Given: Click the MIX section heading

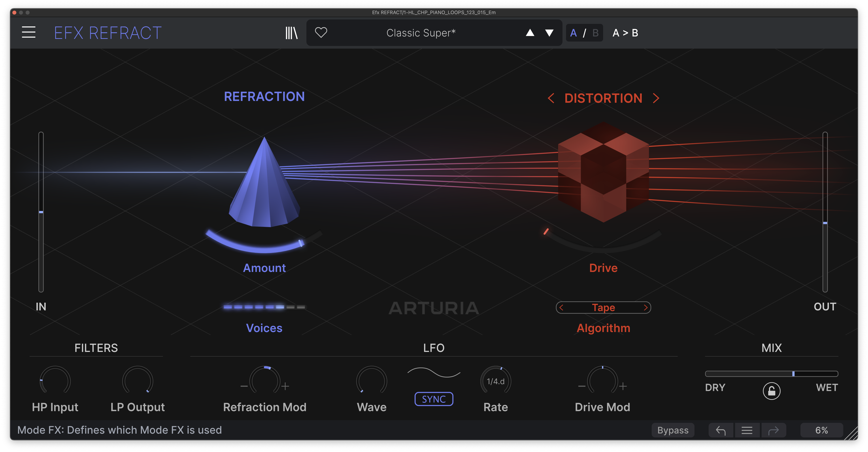Looking at the screenshot, I should coord(771,348).
